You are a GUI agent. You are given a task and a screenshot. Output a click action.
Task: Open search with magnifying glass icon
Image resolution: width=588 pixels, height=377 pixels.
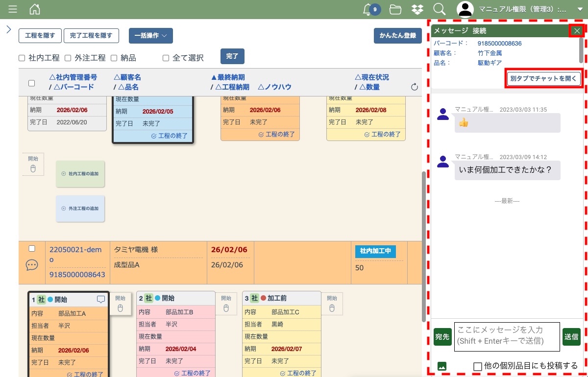[439, 9]
